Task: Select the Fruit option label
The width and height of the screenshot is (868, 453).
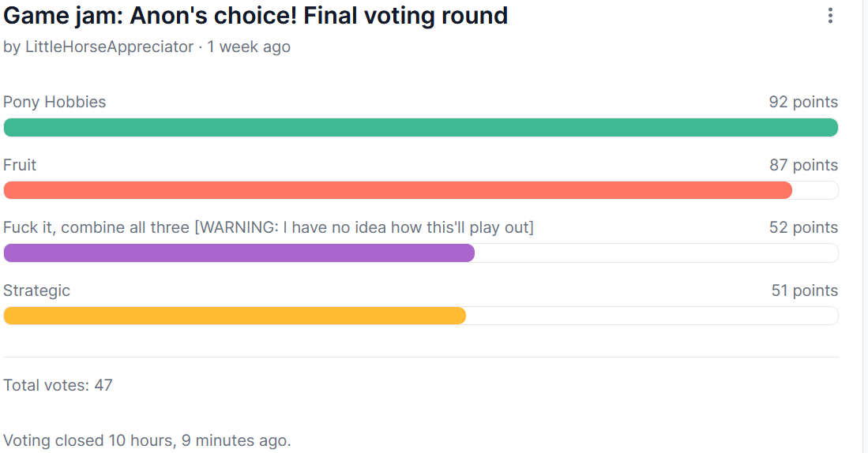Action: click(x=20, y=165)
